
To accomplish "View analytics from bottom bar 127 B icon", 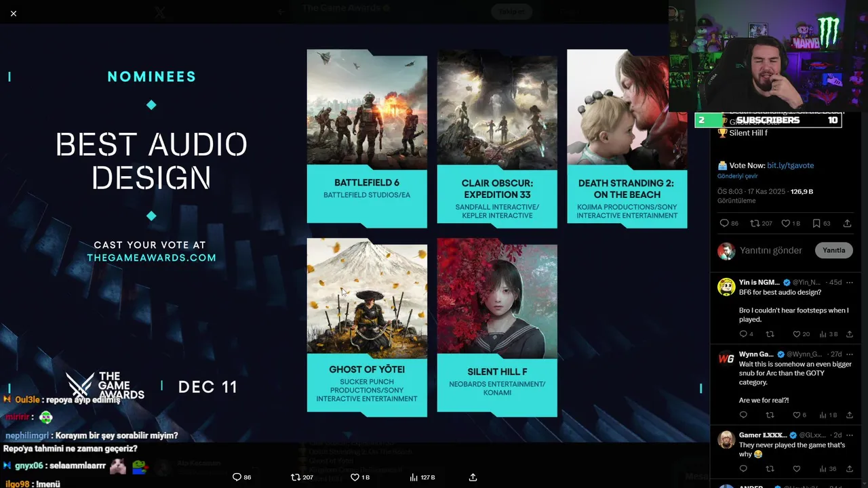I will 422,477.
